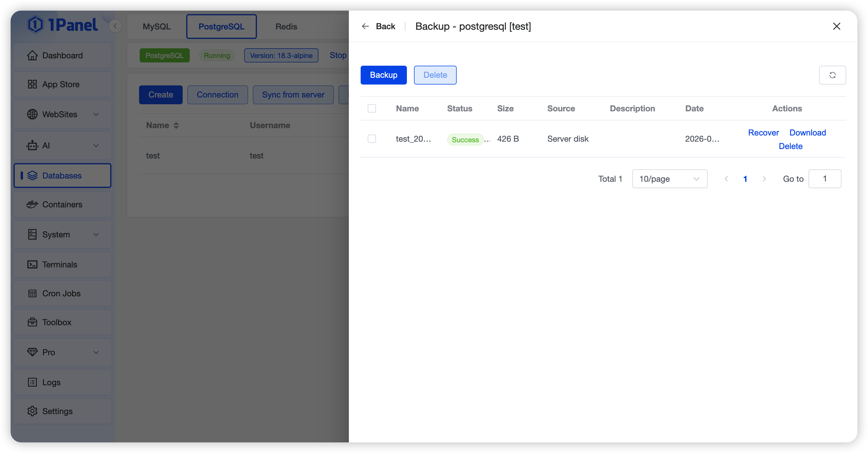Open Dashboard via home icon
This screenshot has width=868, height=453.
point(32,56)
